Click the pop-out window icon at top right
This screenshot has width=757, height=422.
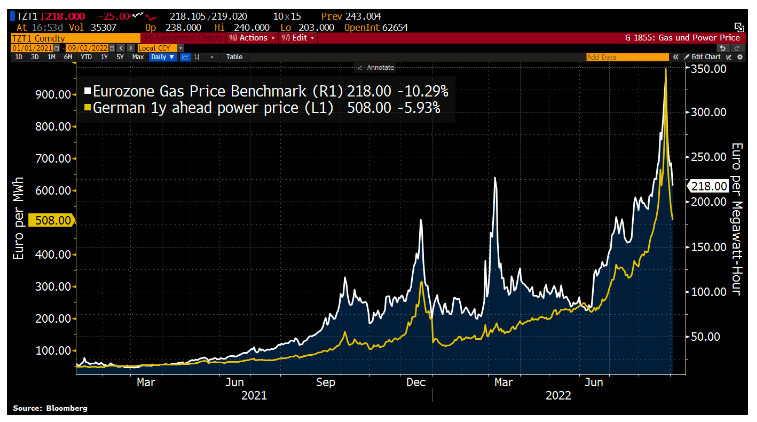pyautogui.click(x=737, y=27)
